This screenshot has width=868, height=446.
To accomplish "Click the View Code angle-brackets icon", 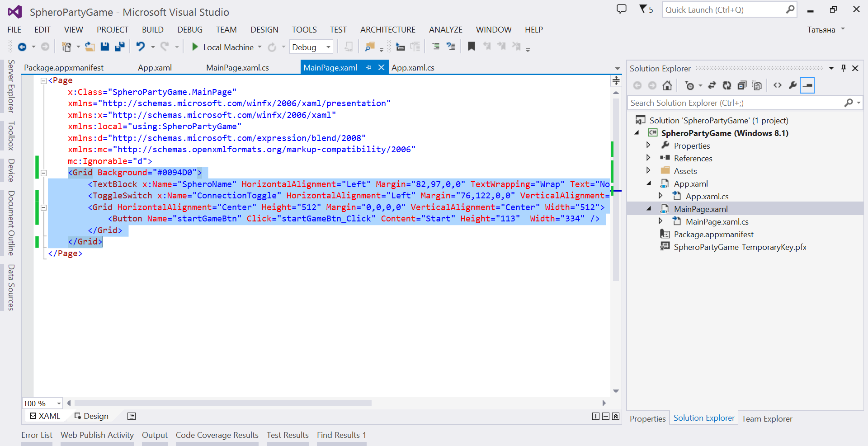I will (x=778, y=85).
